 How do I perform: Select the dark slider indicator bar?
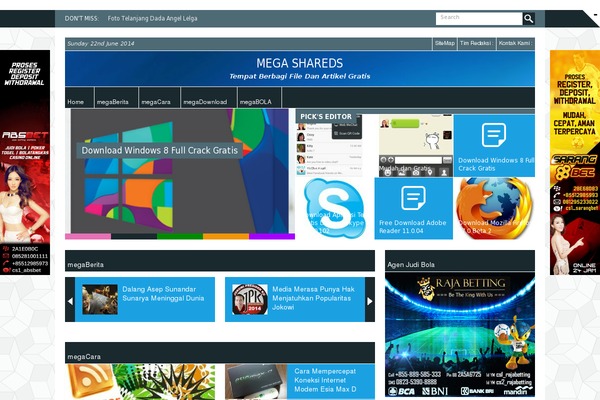tap(134, 237)
